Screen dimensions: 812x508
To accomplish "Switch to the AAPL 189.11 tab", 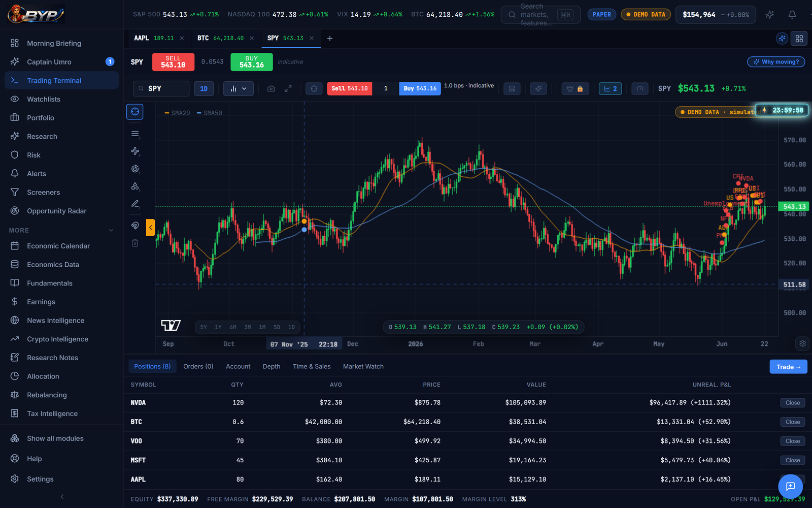I will coord(154,38).
